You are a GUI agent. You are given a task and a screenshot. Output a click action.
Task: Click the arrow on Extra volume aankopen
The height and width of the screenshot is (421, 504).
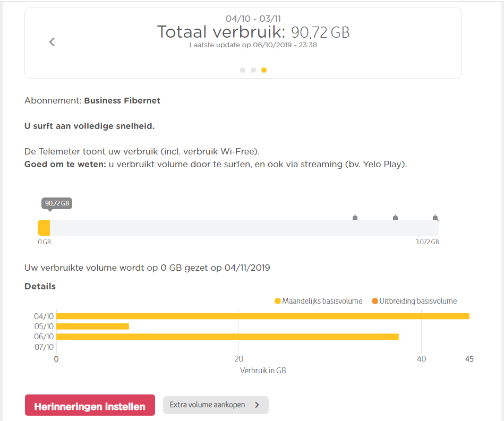coord(257,405)
